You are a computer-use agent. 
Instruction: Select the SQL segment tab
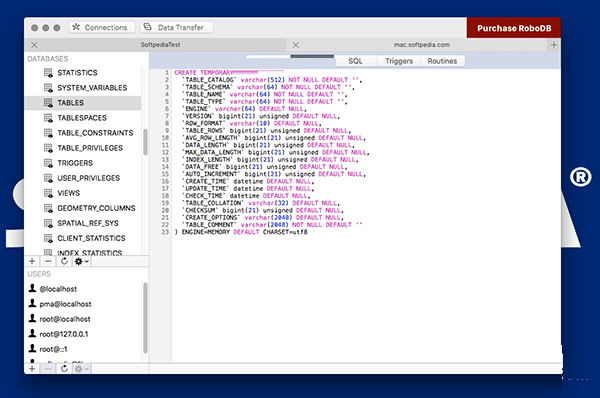point(355,61)
